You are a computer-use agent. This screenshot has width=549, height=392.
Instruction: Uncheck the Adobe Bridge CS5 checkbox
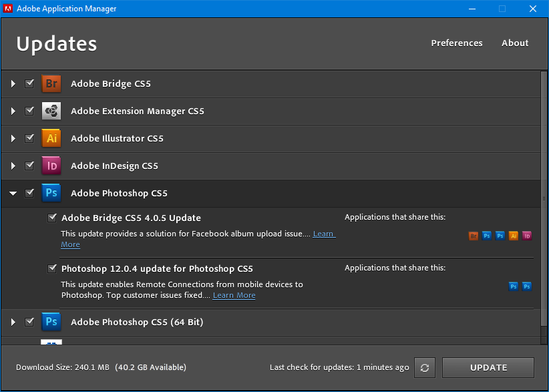click(29, 83)
